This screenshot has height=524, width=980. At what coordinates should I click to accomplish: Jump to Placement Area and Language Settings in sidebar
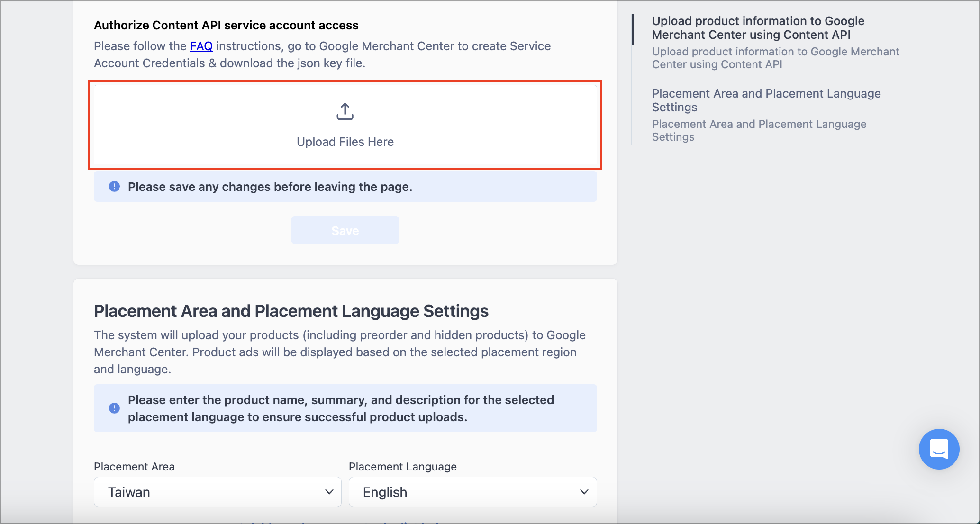[766, 100]
